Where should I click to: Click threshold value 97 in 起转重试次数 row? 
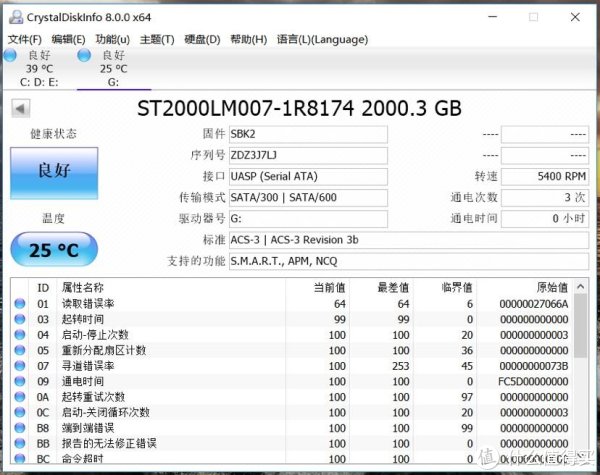(467, 397)
